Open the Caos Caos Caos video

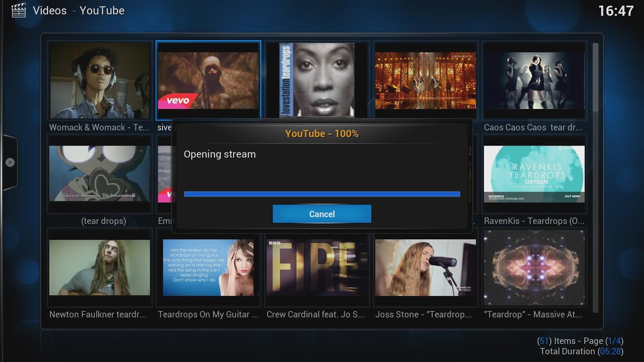534,80
